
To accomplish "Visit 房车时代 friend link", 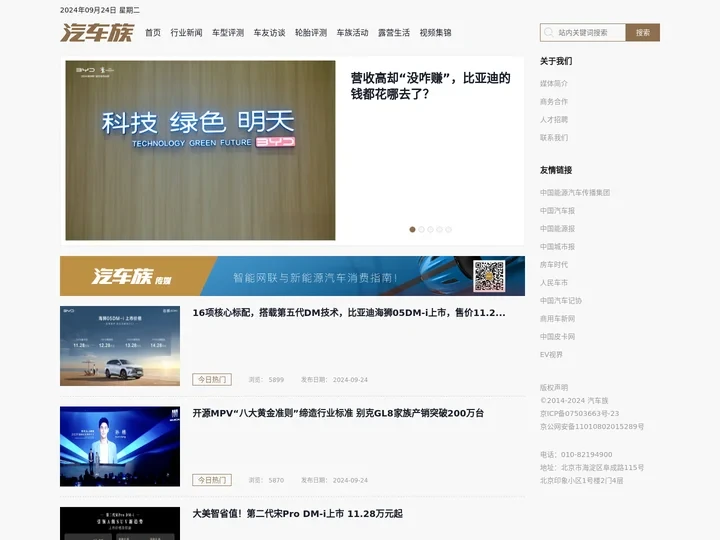I will pyautogui.click(x=554, y=264).
